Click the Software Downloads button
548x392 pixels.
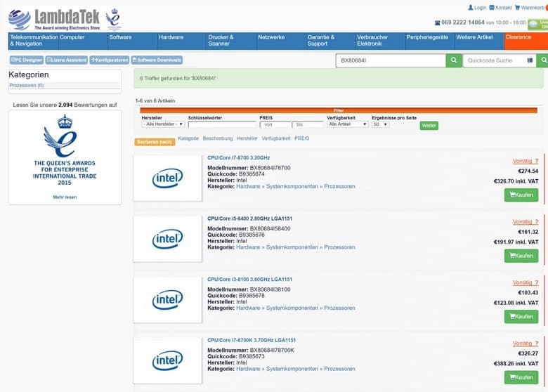(x=157, y=60)
